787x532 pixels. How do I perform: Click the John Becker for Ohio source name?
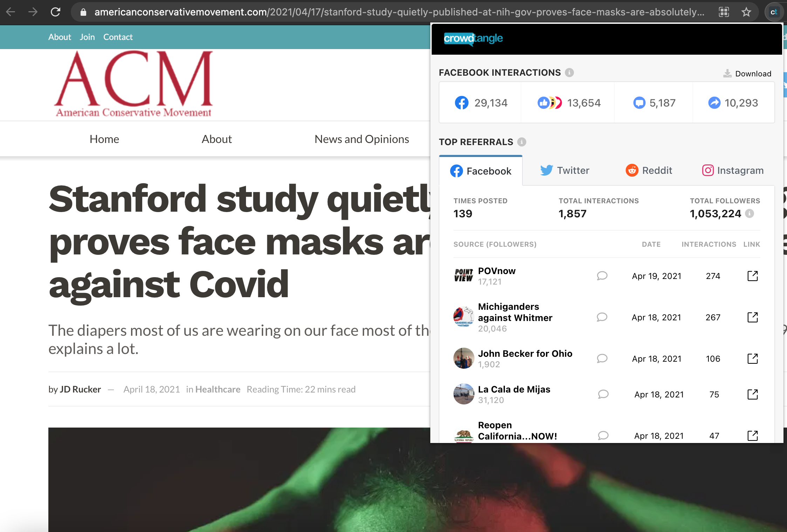pyautogui.click(x=525, y=354)
